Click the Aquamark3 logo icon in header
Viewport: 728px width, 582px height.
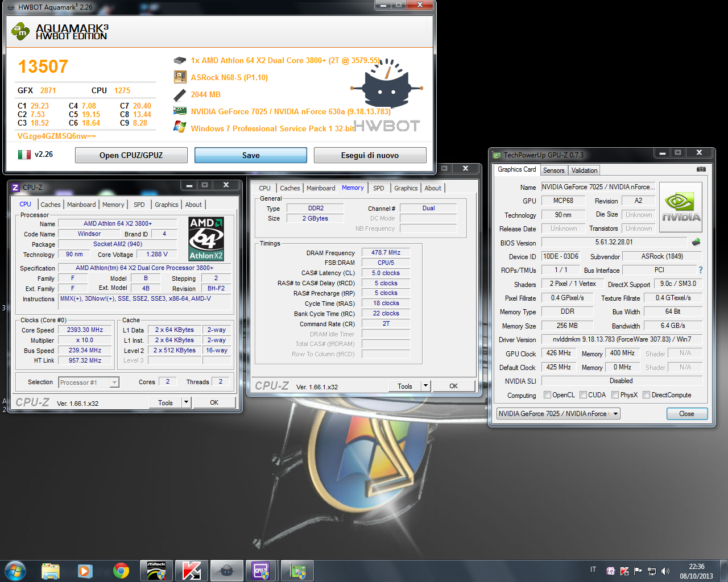point(20,32)
